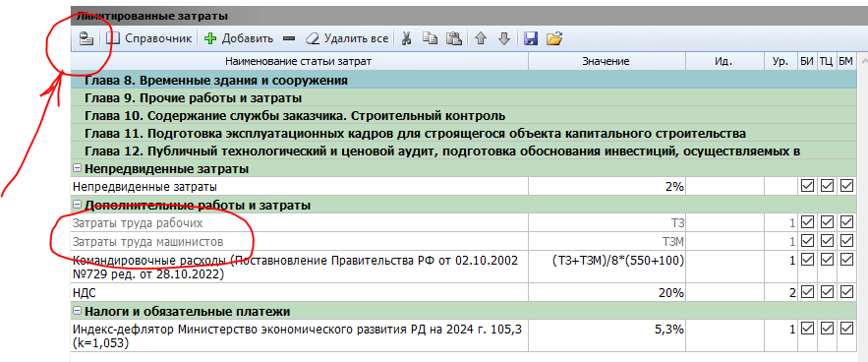The height and width of the screenshot is (362, 868).
Task: Click the БИ column header
Action: point(807,62)
